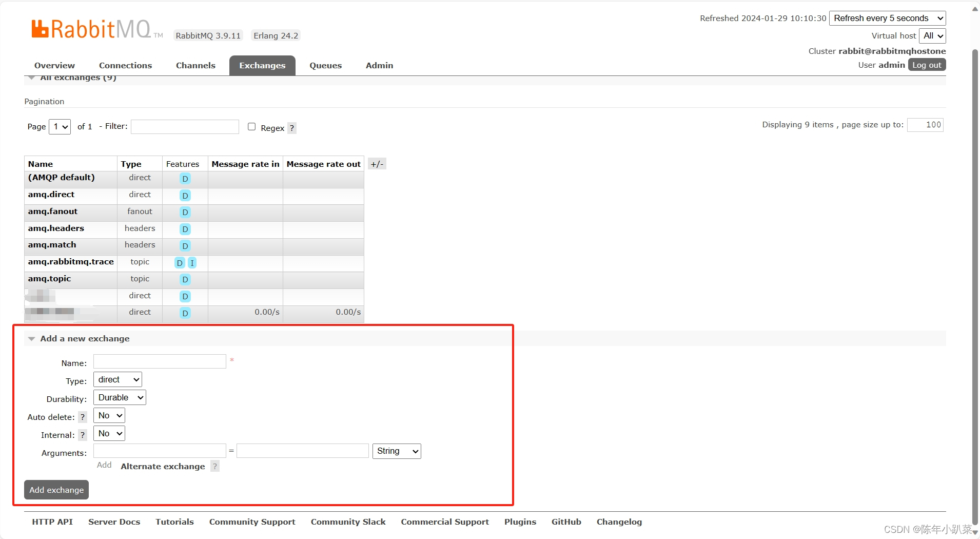The height and width of the screenshot is (539, 980).
Task: Sort by Message rate out column
Action: pyautogui.click(x=323, y=164)
